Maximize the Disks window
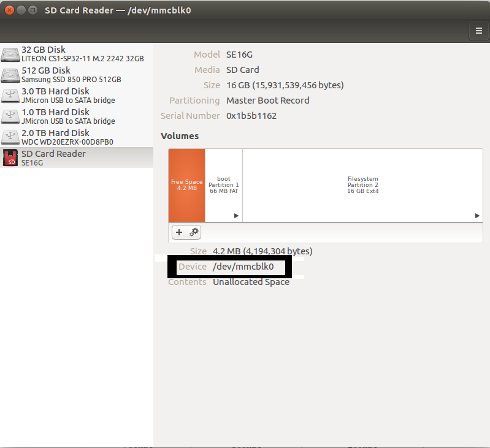This screenshot has width=490, height=448. (x=33, y=10)
